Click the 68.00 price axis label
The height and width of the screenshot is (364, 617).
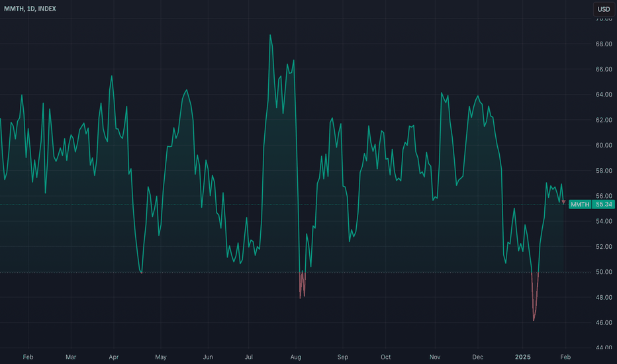coord(604,44)
